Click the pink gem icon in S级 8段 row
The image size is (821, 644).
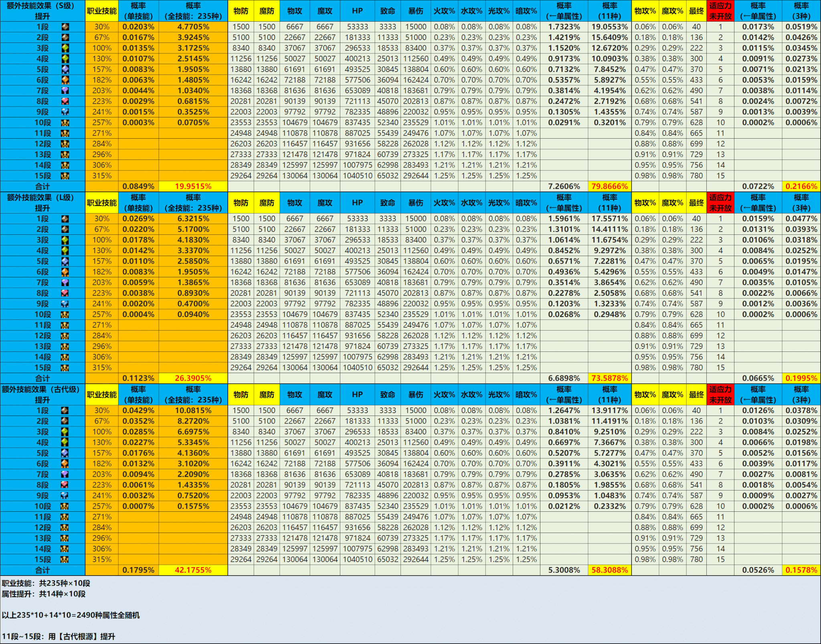tap(65, 101)
